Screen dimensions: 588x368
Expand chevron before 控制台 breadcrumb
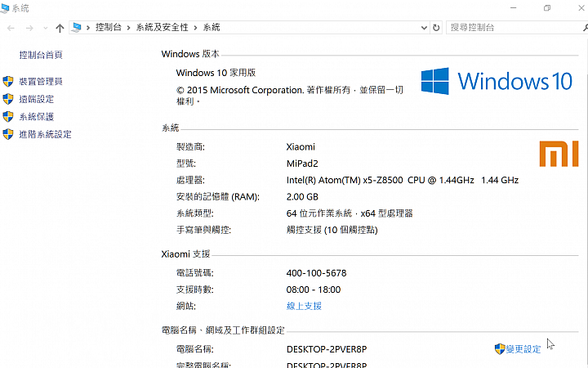point(88,28)
